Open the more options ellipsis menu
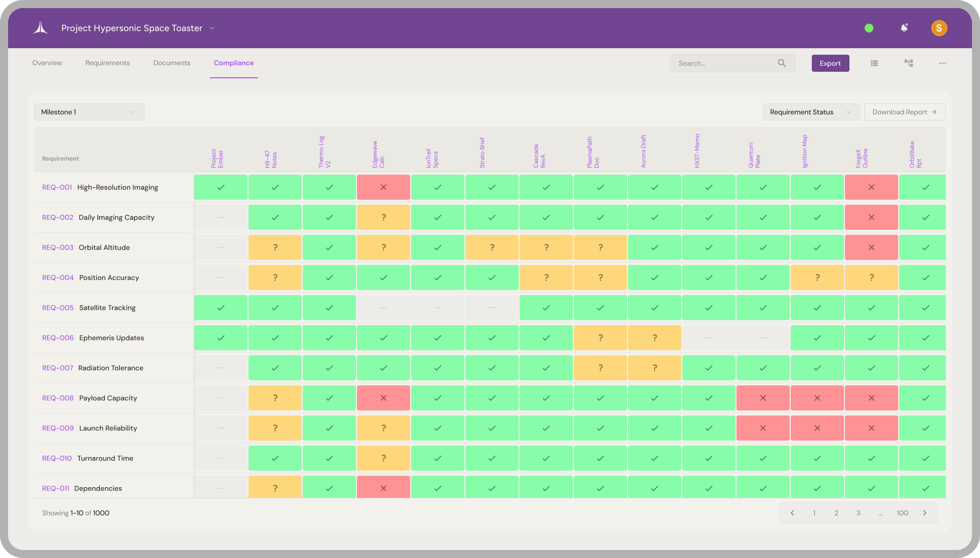 [x=943, y=63]
